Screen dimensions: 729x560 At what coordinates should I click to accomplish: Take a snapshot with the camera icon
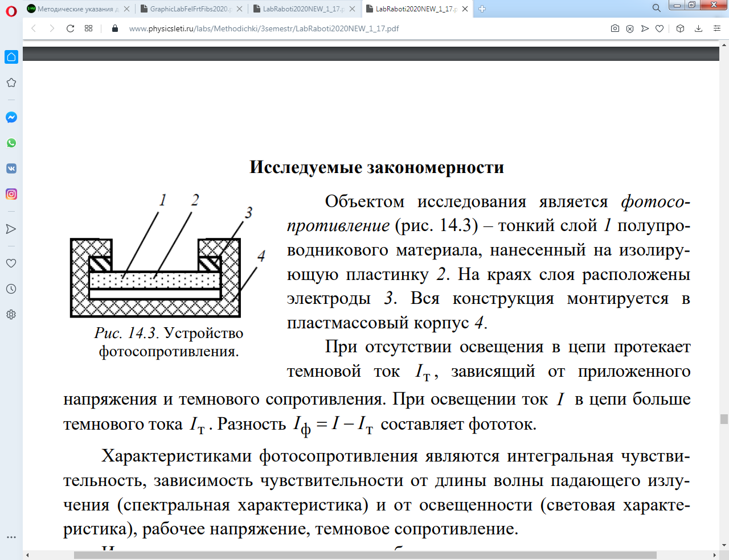(x=615, y=28)
